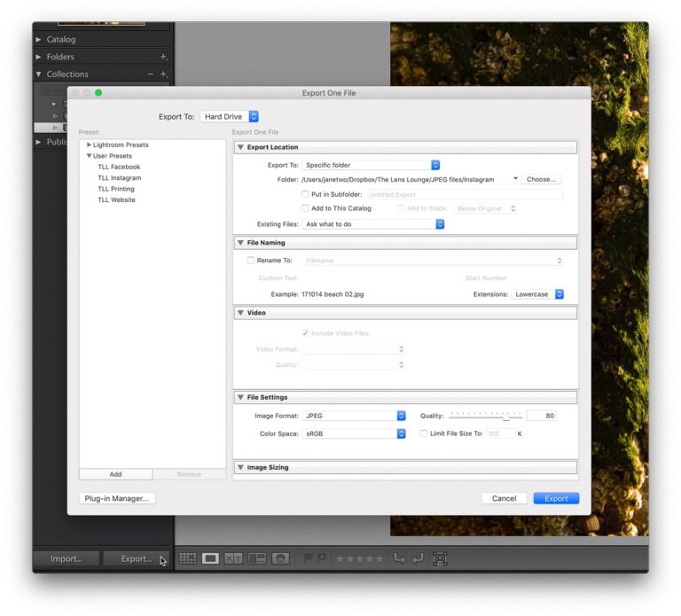Expand the Folders panel
This screenshot has height=616, width=681.
38,57
